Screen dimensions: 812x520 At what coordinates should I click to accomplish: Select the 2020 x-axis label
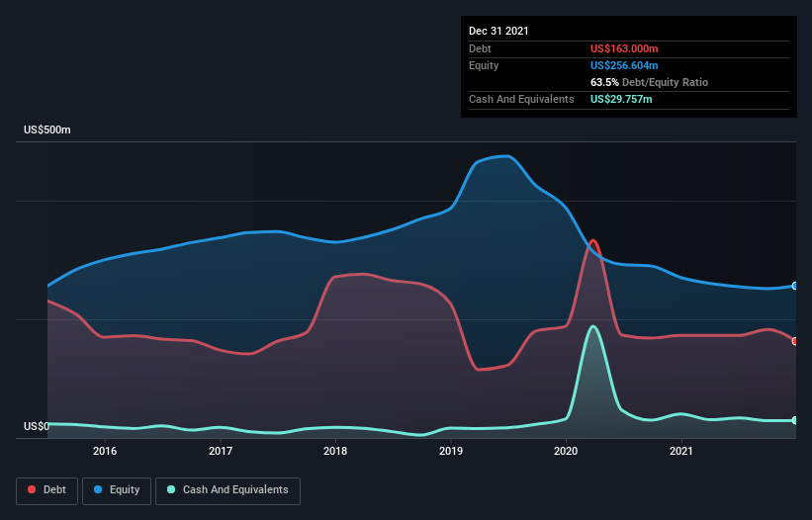point(566,451)
